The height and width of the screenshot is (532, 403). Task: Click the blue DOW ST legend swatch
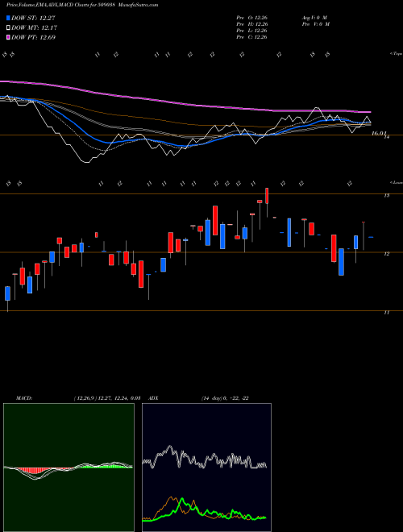pyautogui.click(x=8, y=18)
